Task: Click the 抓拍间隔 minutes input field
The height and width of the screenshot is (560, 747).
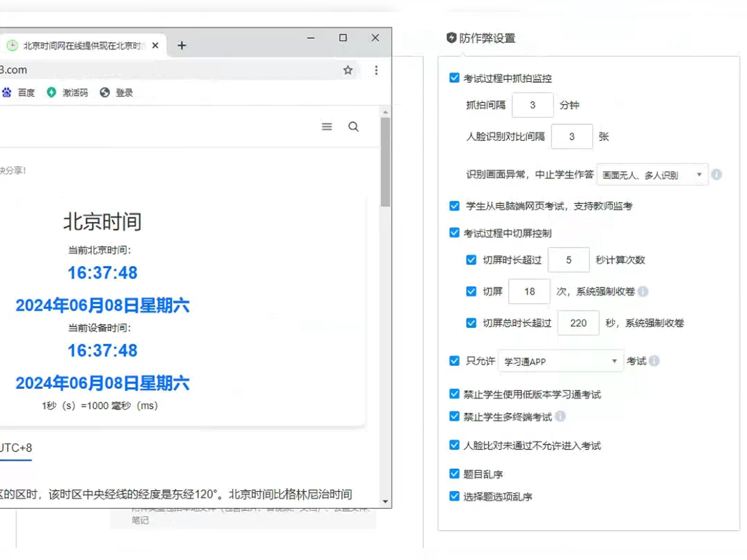Action: click(x=532, y=105)
